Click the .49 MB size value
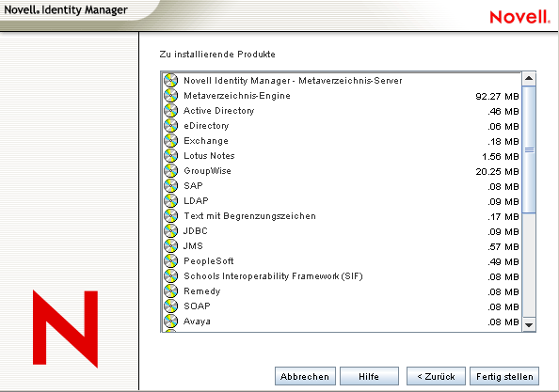Image resolution: width=559 pixels, height=392 pixels. click(503, 261)
